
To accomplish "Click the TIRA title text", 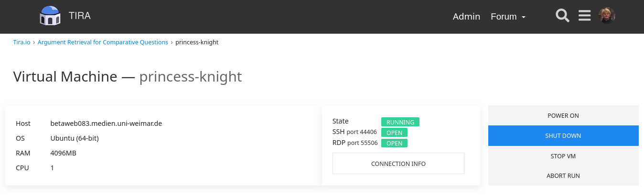I will pyautogui.click(x=80, y=16).
